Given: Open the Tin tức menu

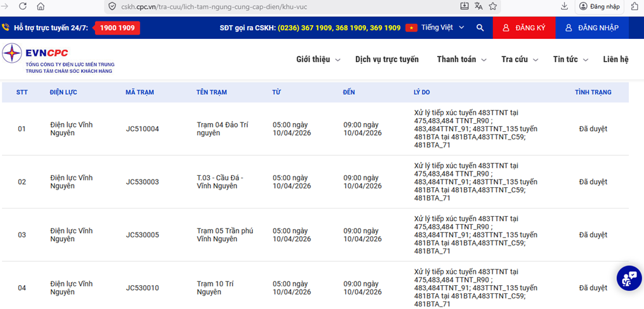Looking at the screenshot, I should point(570,60).
